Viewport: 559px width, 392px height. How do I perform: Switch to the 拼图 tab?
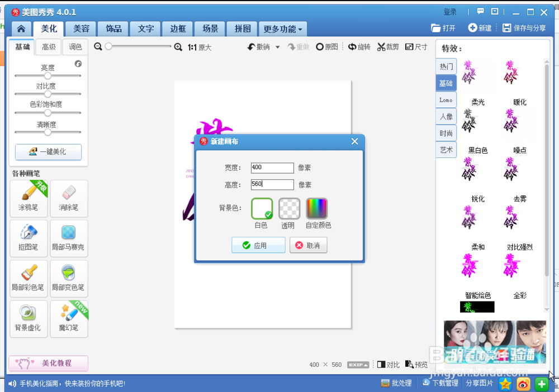point(243,29)
